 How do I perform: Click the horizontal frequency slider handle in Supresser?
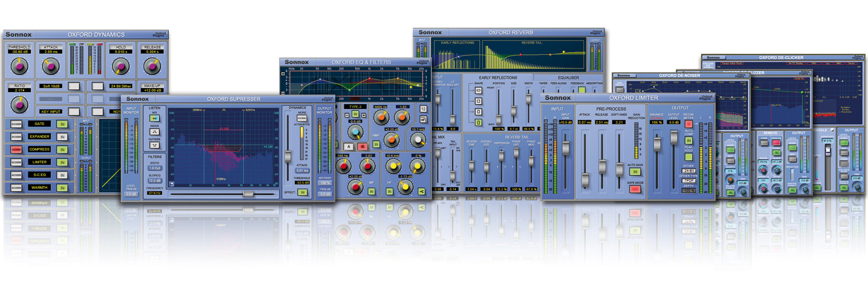coord(248,194)
